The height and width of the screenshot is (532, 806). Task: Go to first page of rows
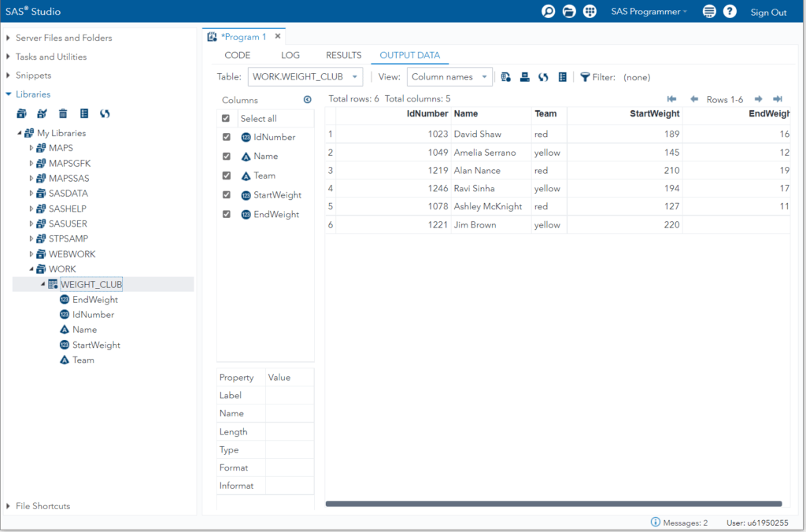tap(672, 99)
